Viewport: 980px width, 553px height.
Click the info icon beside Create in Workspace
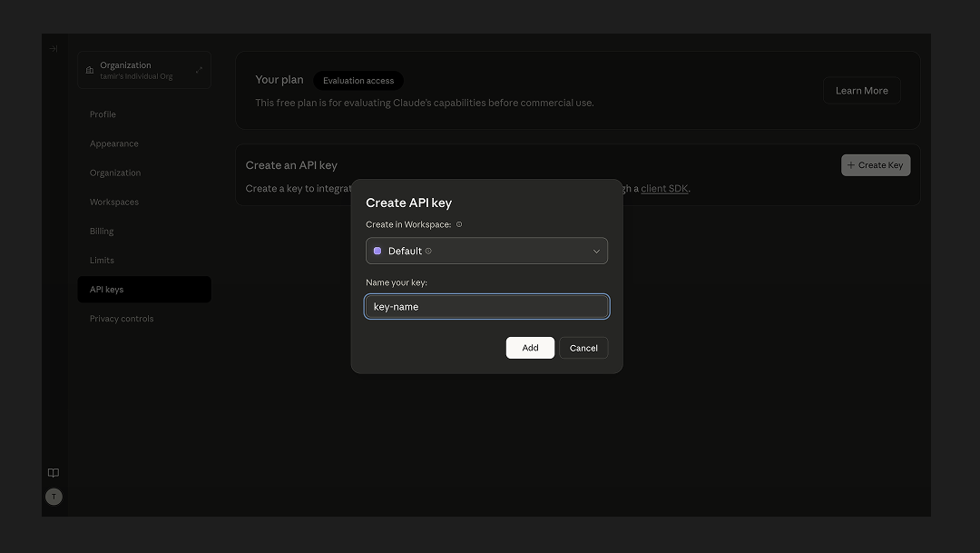459,224
